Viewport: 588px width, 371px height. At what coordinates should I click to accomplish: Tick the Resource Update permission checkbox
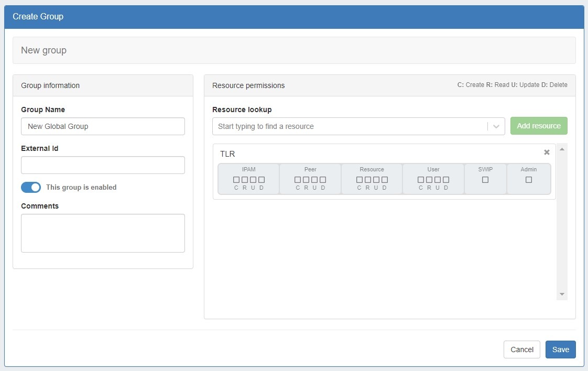376,180
